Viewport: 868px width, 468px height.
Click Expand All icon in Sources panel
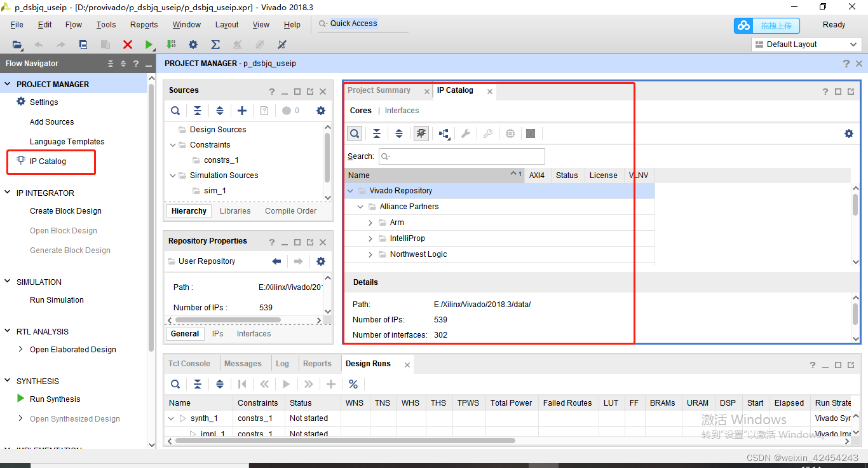pos(220,111)
